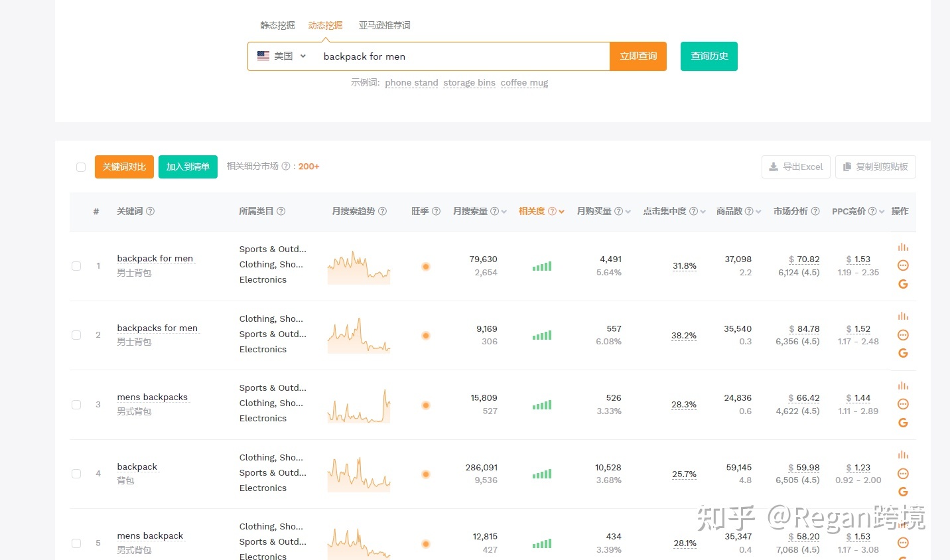Image resolution: width=950 pixels, height=560 pixels.
Task: Click help icon beside 相关细分市场 label
Action: click(286, 167)
